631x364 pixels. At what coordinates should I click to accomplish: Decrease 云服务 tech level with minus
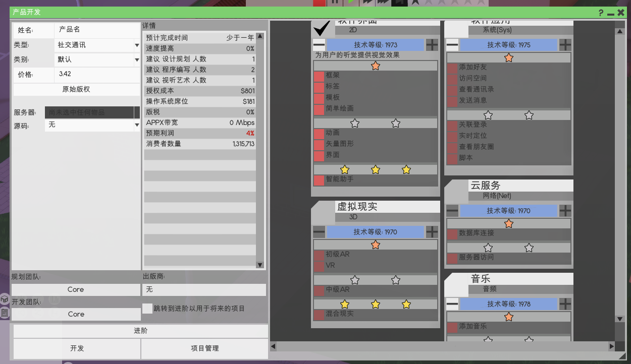pyautogui.click(x=452, y=211)
